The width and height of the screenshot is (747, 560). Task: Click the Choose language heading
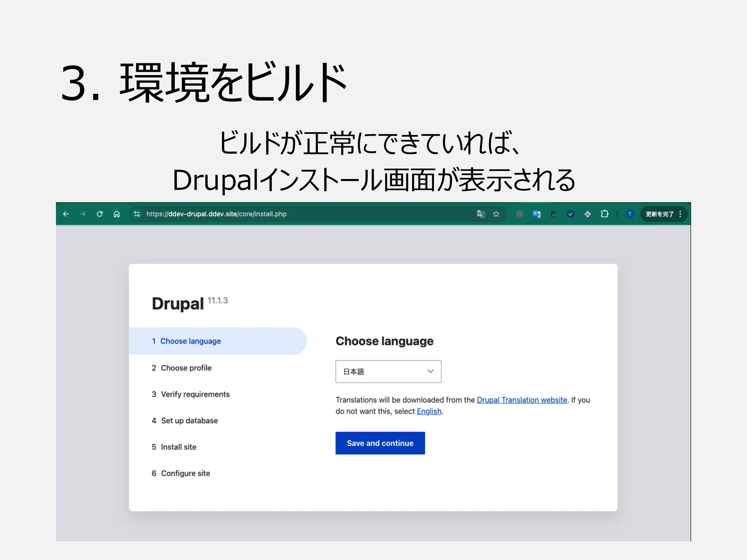(384, 341)
